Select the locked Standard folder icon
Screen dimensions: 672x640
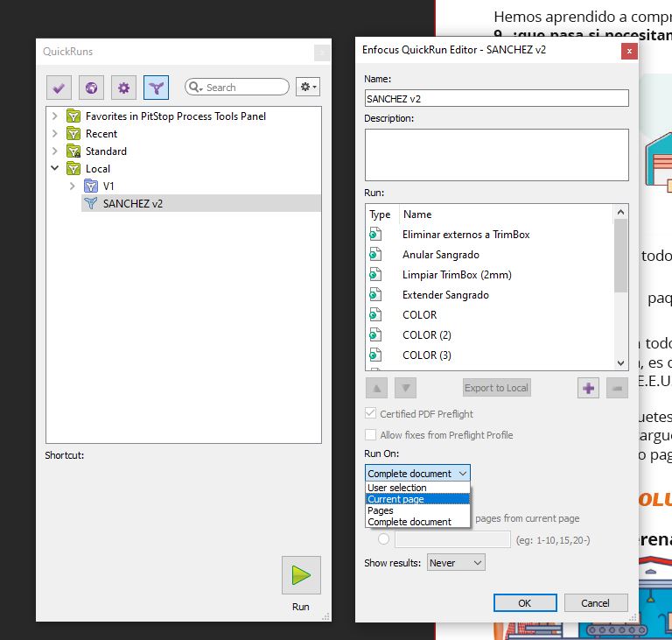click(73, 151)
